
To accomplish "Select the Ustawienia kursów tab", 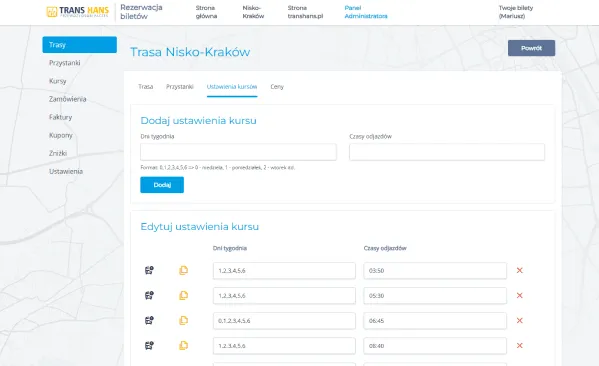I will click(232, 87).
